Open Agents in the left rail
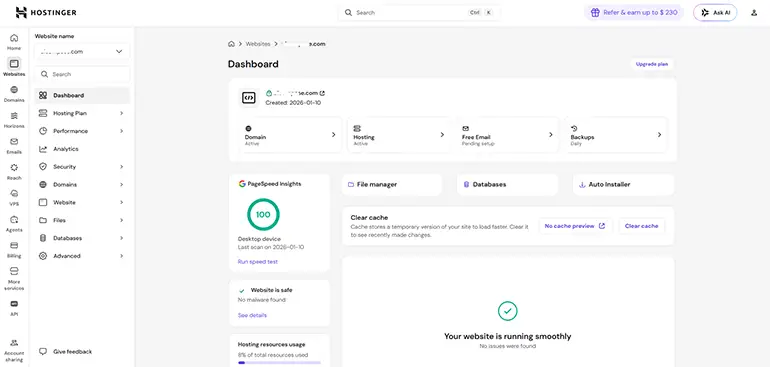Image resolution: width=770 pixels, height=367 pixels. pos(14,223)
